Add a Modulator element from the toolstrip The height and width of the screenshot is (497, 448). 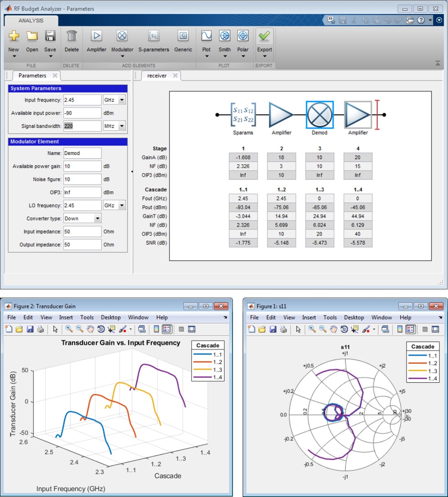click(x=122, y=36)
